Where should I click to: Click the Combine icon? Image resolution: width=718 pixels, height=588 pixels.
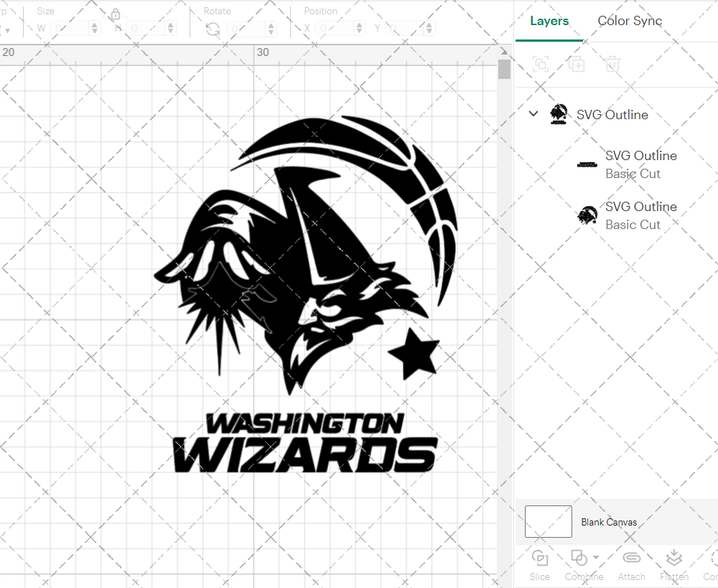(x=579, y=558)
